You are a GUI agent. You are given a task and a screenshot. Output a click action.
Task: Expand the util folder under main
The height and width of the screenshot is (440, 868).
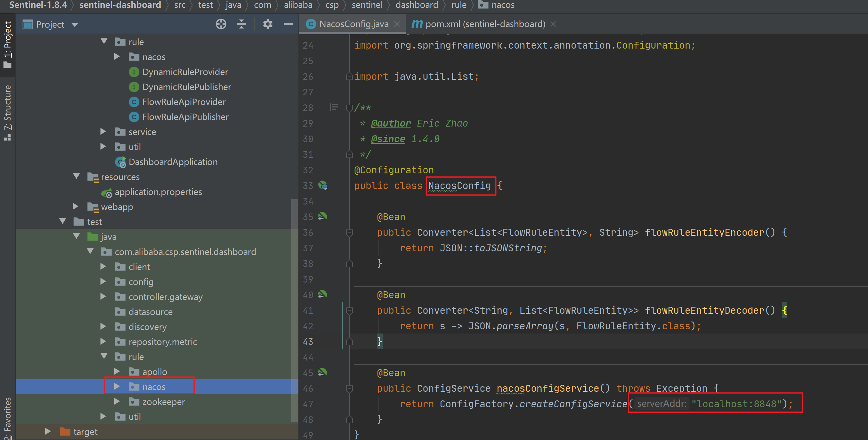coord(103,147)
